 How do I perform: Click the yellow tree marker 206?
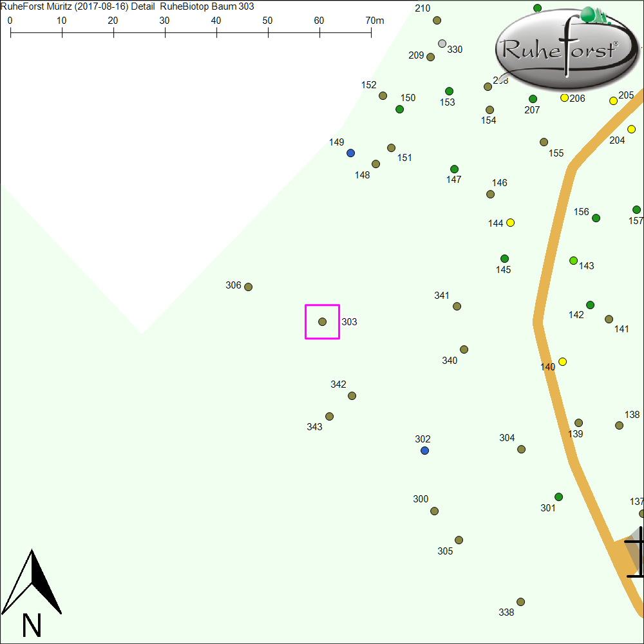[564, 98]
